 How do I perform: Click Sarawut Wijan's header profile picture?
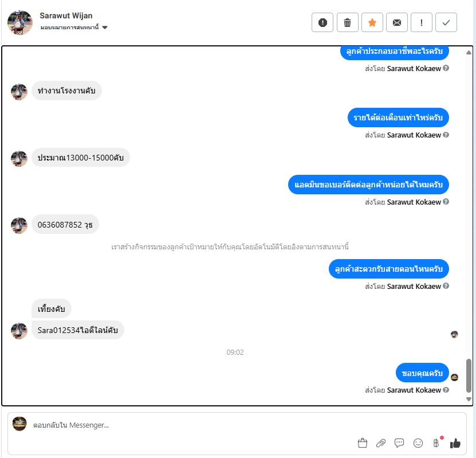point(19,22)
